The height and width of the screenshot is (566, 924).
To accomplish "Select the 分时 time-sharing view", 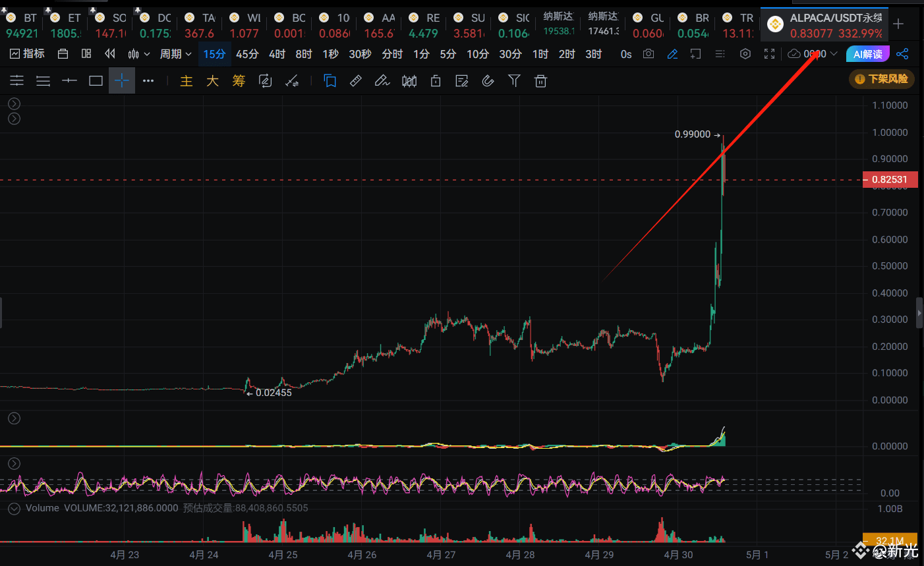I will tap(392, 54).
